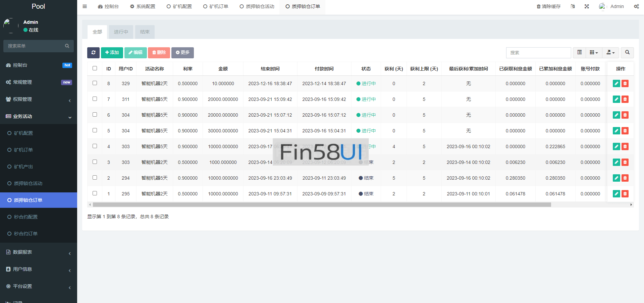Click green edit icon for order ID 8
The width and height of the screenshot is (644, 303).
[x=616, y=83]
